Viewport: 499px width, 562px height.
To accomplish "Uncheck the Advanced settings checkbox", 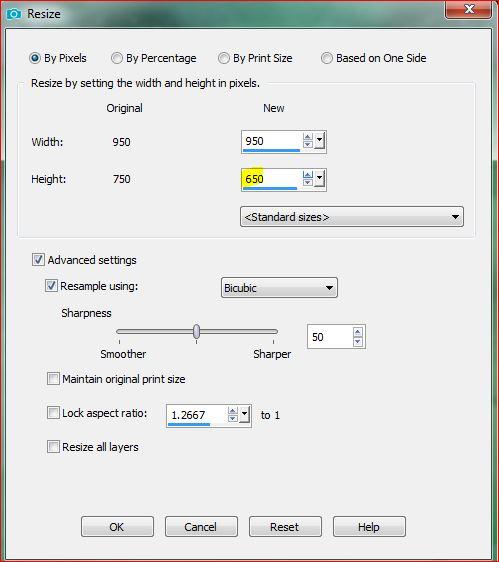I will tap(38, 259).
